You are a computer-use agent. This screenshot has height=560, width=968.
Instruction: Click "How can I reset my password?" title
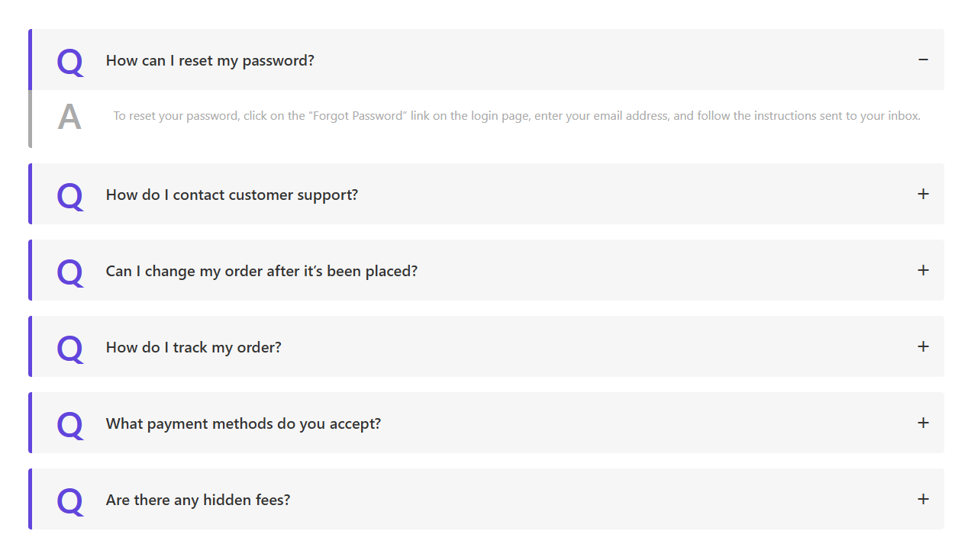(210, 60)
